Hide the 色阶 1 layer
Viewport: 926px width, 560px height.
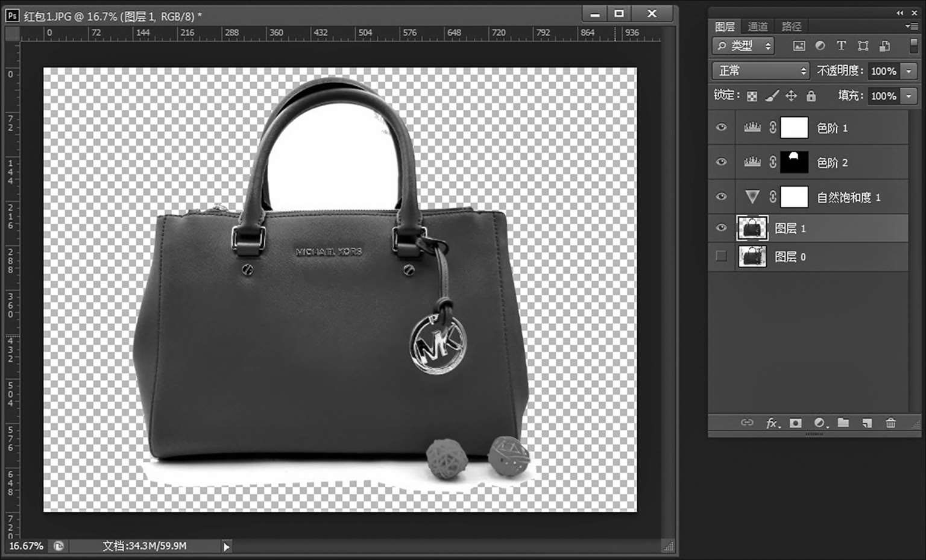coord(721,127)
